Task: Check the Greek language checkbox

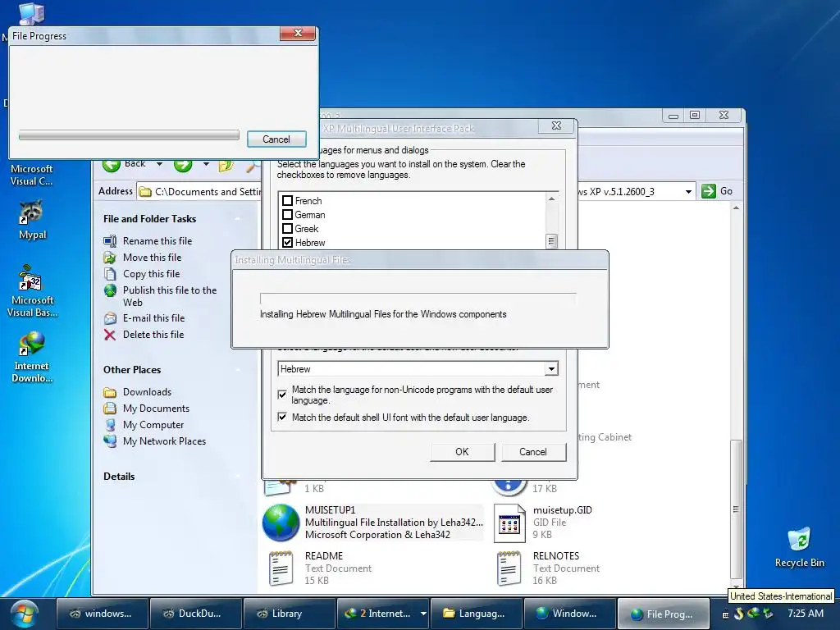Action: point(287,229)
